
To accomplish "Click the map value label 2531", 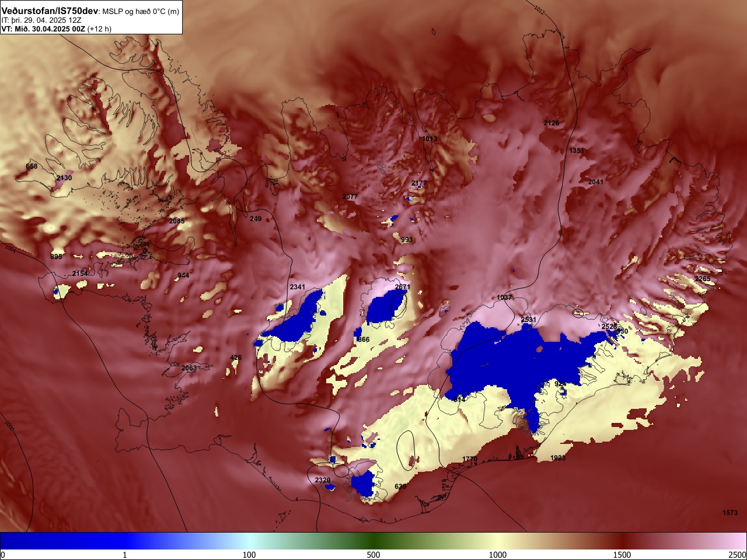I will [529, 320].
